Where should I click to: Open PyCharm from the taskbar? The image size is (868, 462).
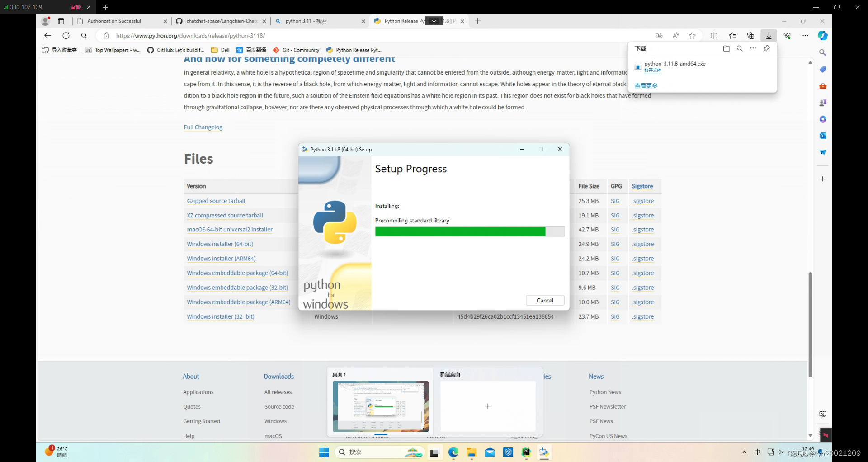click(526, 452)
